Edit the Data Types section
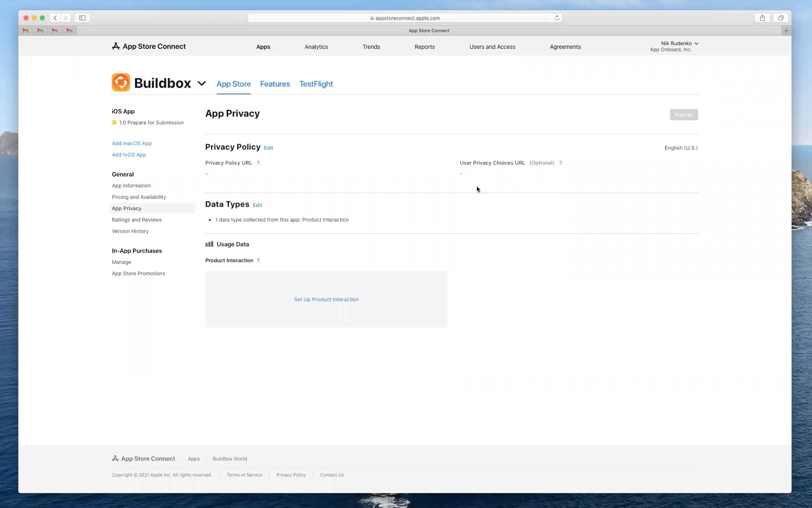The width and height of the screenshot is (812, 508). pos(257,205)
